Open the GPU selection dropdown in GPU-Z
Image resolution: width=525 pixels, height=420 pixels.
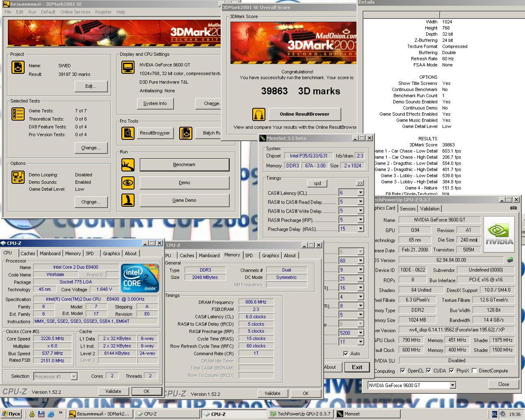click(452, 385)
